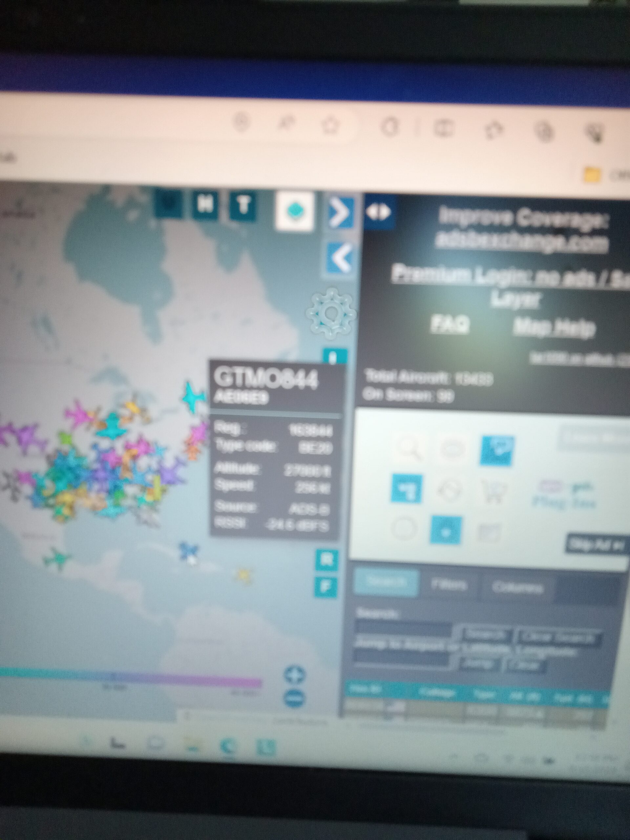The height and width of the screenshot is (840, 630).
Task: Toggle sidebar width with double-arrow icon
Action: pyautogui.click(x=378, y=212)
